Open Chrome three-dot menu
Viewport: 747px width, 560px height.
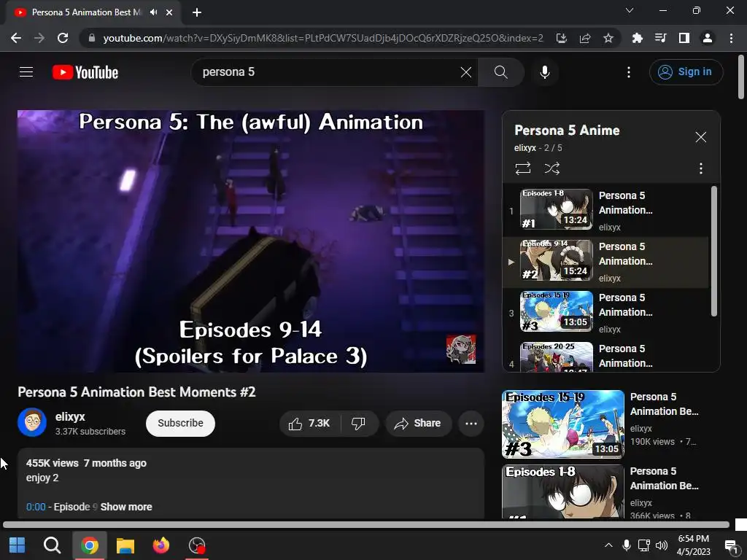coord(731,38)
